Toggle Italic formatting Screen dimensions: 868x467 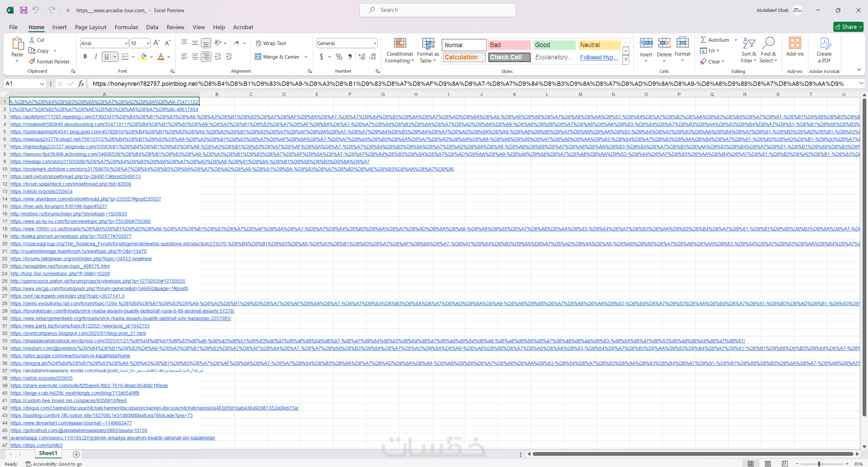click(96, 57)
